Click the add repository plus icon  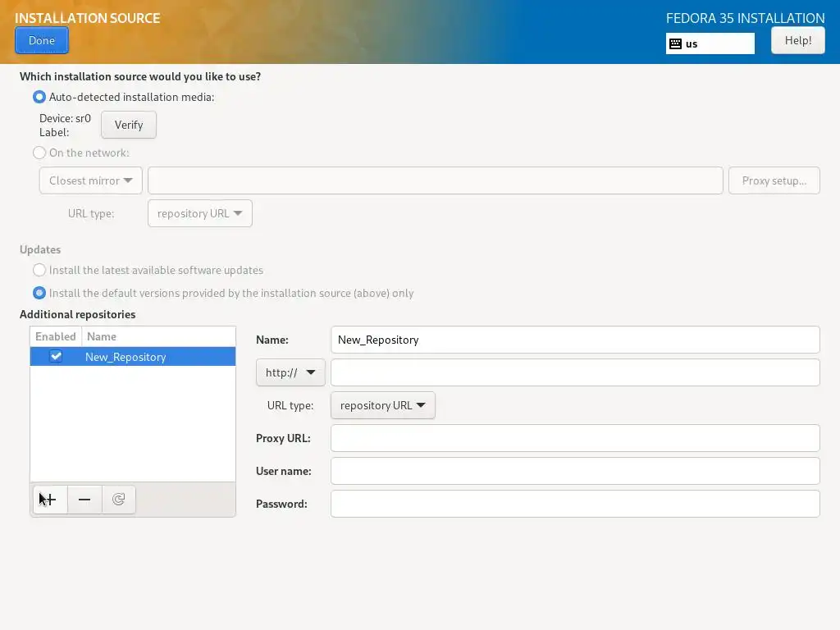pyautogui.click(x=50, y=500)
